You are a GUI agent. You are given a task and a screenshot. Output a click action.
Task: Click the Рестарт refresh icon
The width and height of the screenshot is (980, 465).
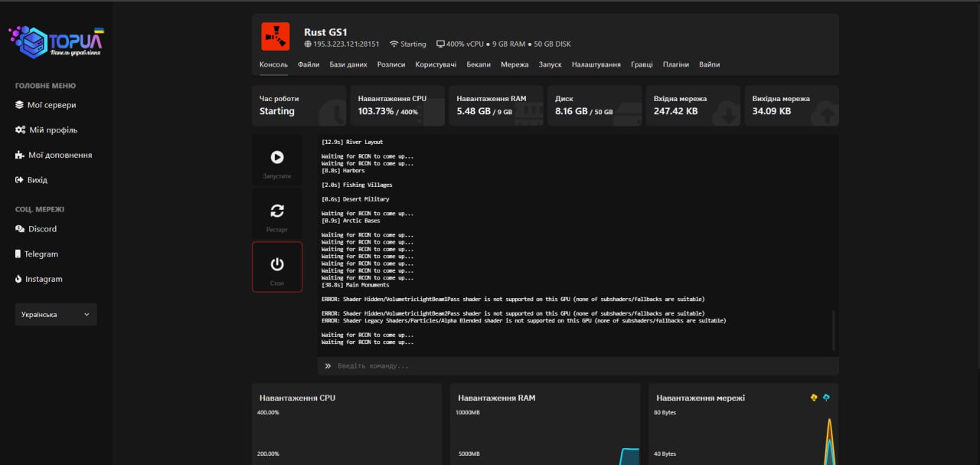[x=277, y=211]
